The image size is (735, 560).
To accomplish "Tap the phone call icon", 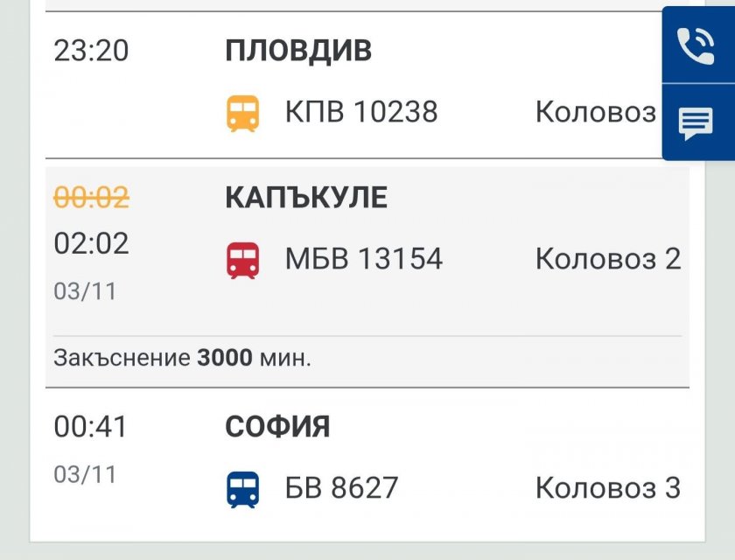I will pos(696,45).
